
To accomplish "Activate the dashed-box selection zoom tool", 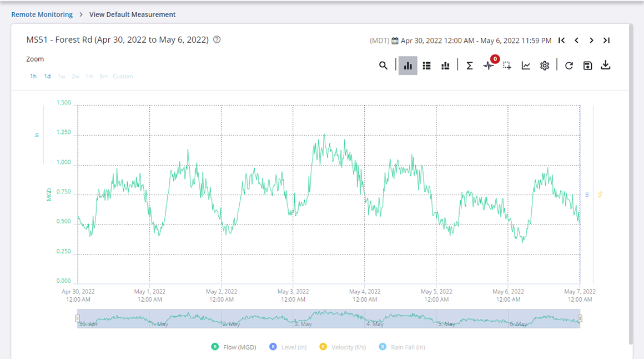I will (x=507, y=66).
